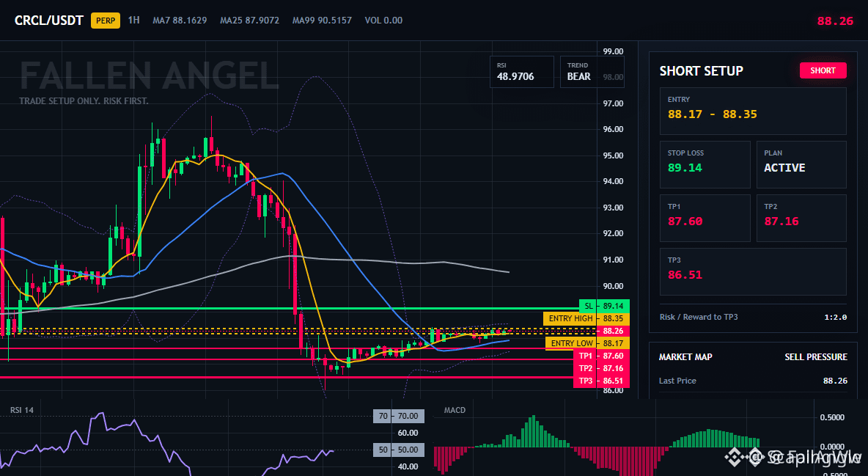Screen dimensions: 868x476
Task: Click the pink SHORT button
Action: click(823, 70)
